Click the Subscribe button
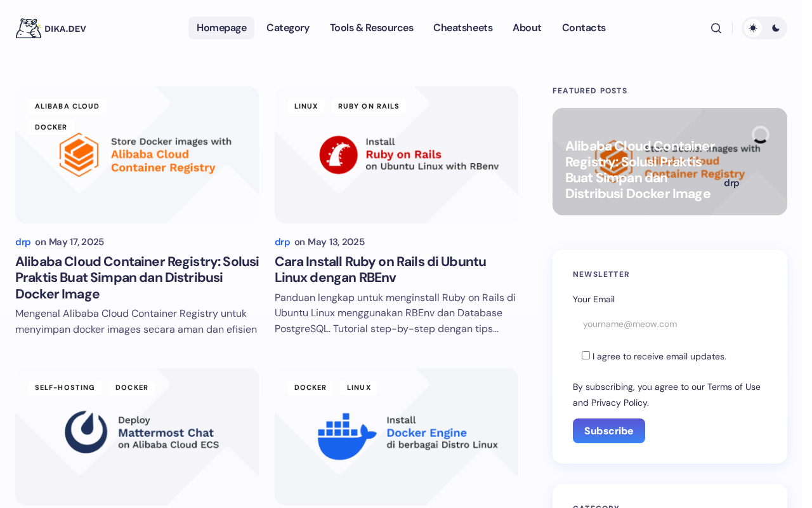Screen dimensions: 812x508 [x=609, y=431]
